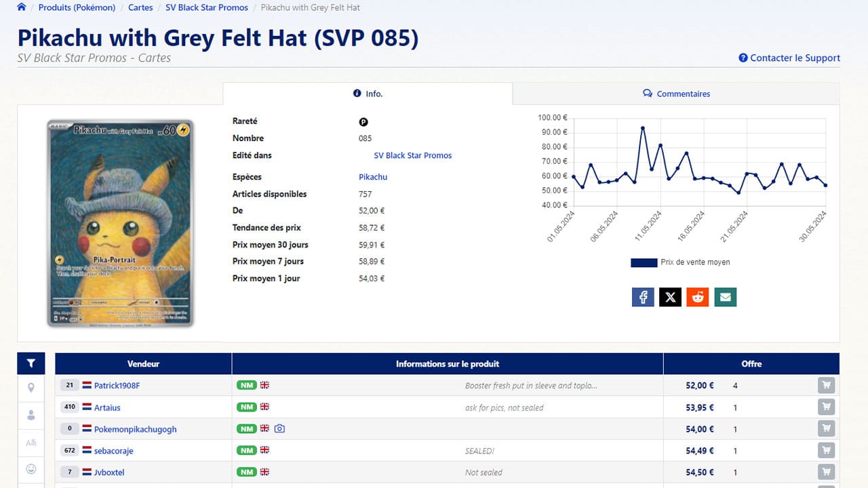Click Netherlands flag beside Patrick1908F
Image resolution: width=868 pixels, height=488 pixels.
[87, 386]
